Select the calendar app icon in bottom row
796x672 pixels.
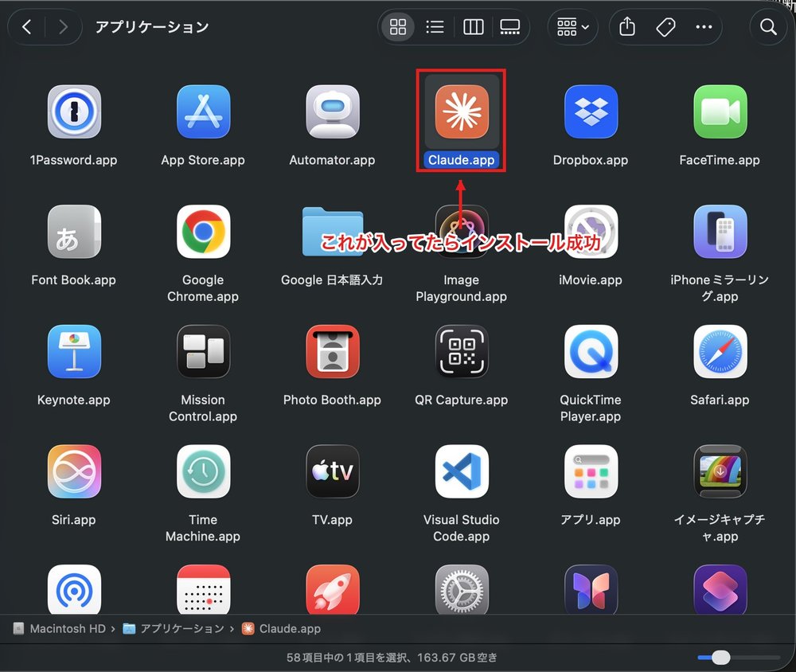pyautogui.click(x=203, y=589)
